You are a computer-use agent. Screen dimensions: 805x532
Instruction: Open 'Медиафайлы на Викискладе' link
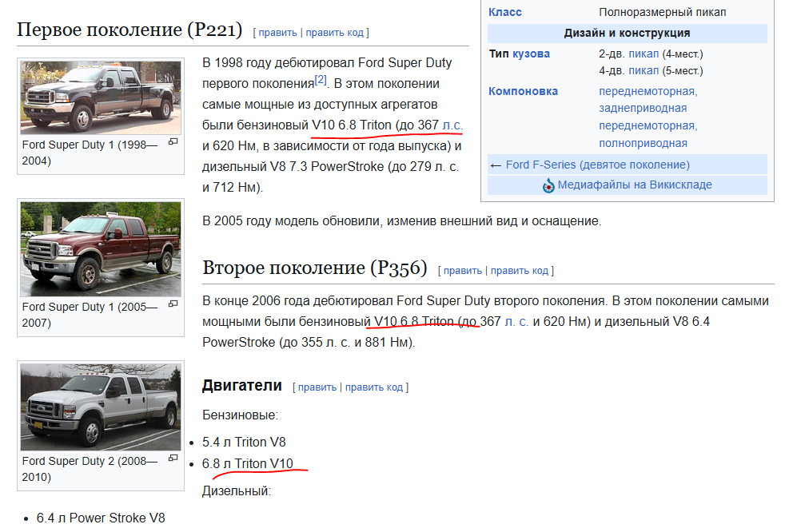(x=635, y=185)
